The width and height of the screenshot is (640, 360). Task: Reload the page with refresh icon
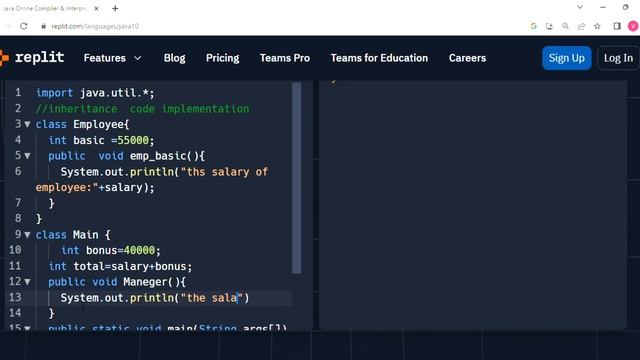point(24,26)
